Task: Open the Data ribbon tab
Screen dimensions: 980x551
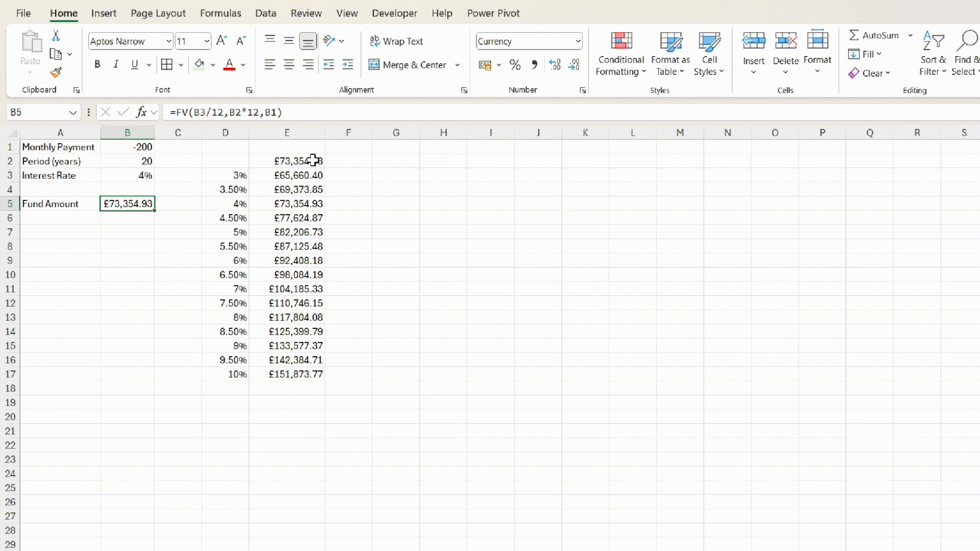Action: coord(266,13)
